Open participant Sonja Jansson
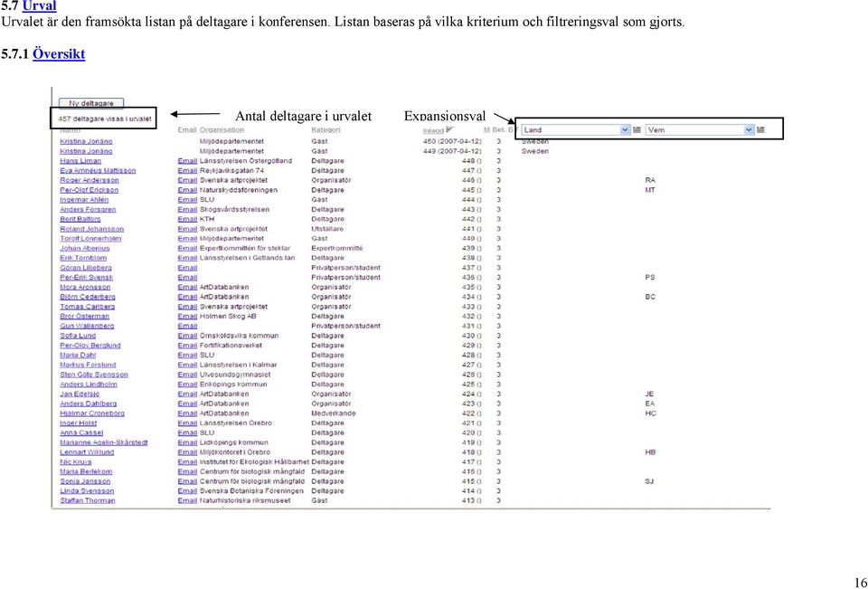The width and height of the screenshot is (868, 589). (85, 481)
